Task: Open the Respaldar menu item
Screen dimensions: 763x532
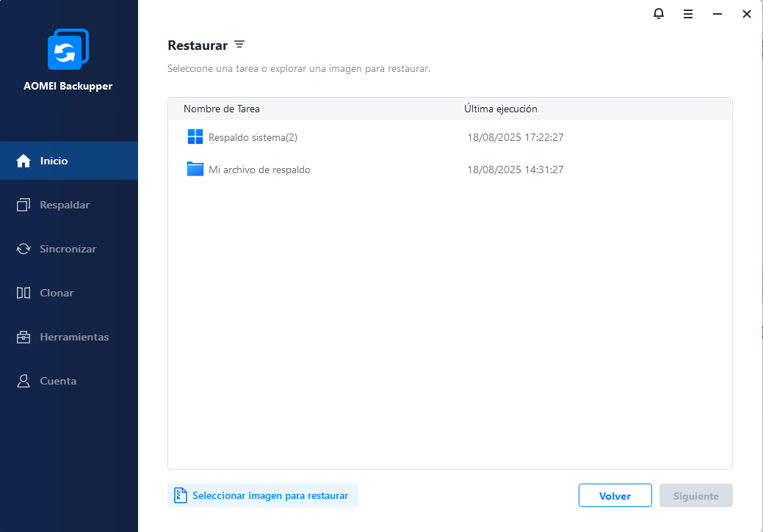Action: click(x=65, y=205)
